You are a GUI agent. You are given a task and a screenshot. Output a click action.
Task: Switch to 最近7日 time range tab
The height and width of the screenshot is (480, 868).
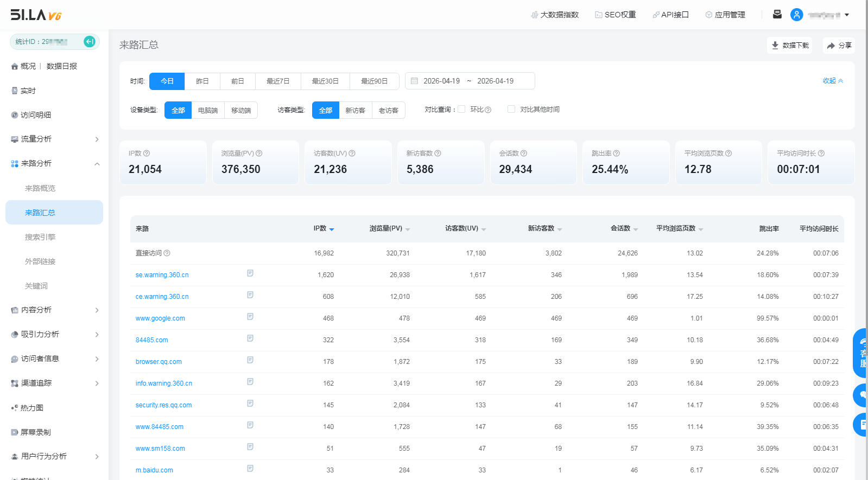(277, 81)
